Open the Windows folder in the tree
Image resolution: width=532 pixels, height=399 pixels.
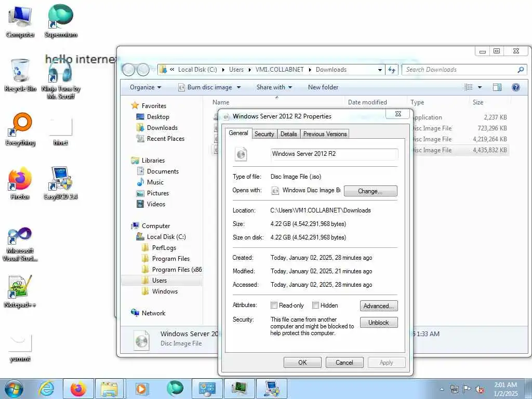point(160,291)
